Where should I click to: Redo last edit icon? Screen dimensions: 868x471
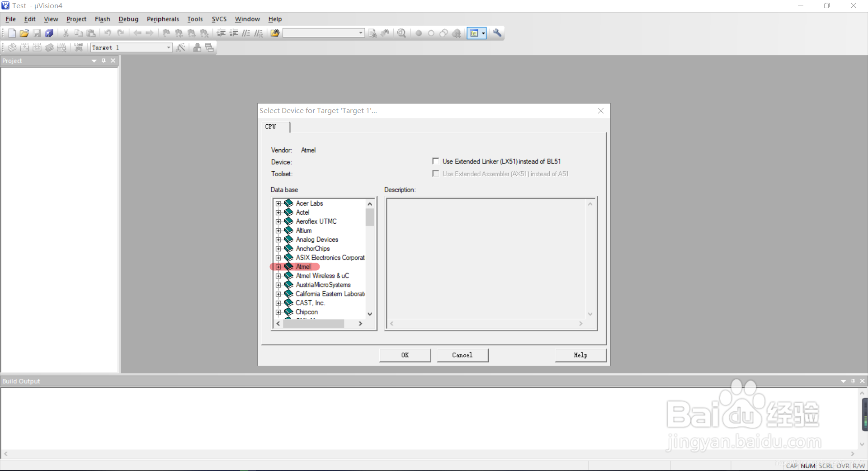120,33
